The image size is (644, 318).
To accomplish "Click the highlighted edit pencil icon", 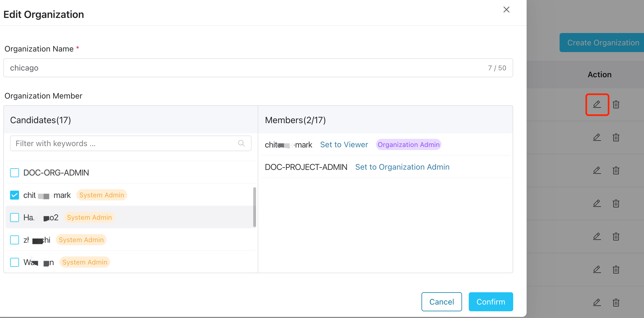I will click(x=597, y=104).
